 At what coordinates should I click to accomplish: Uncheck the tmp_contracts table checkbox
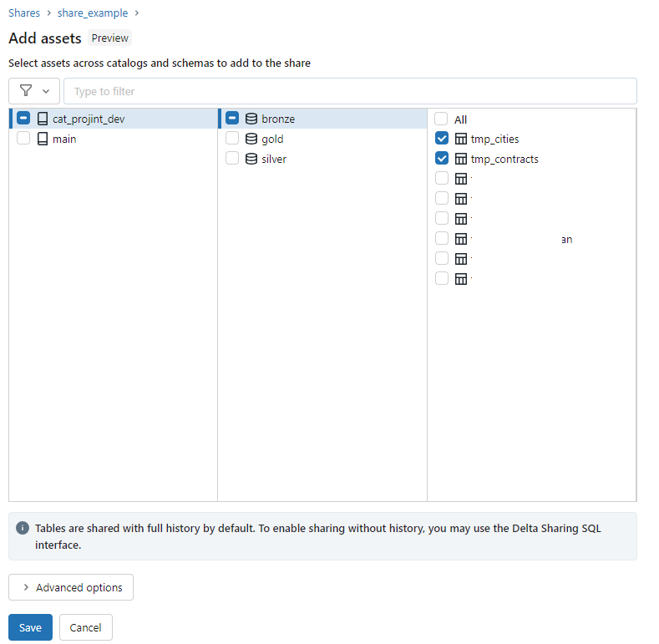(442, 159)
